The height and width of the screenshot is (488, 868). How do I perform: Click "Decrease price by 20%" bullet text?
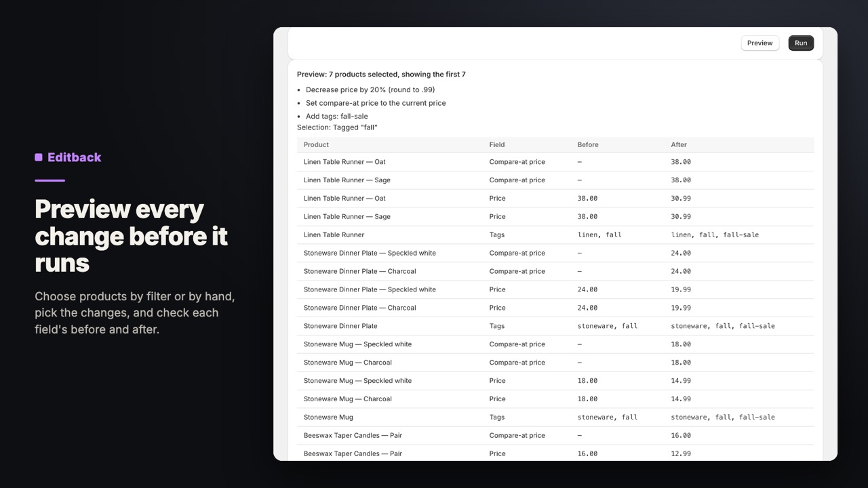pos(370,89)
